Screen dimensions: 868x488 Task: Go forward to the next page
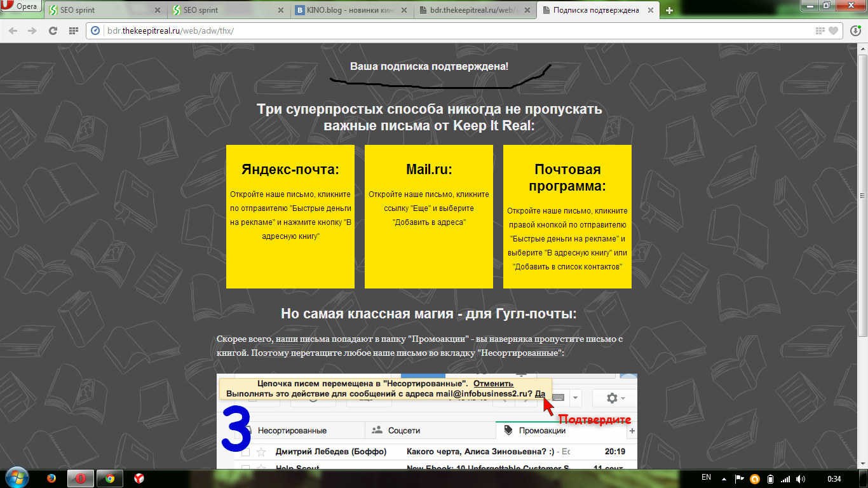point(32,30)
